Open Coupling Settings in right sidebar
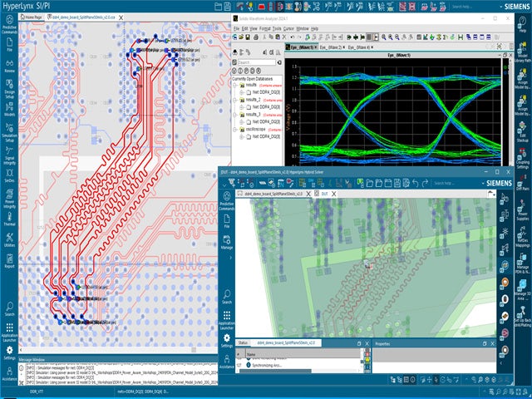This screenshot has width=532, height=399. pos(523,159)
